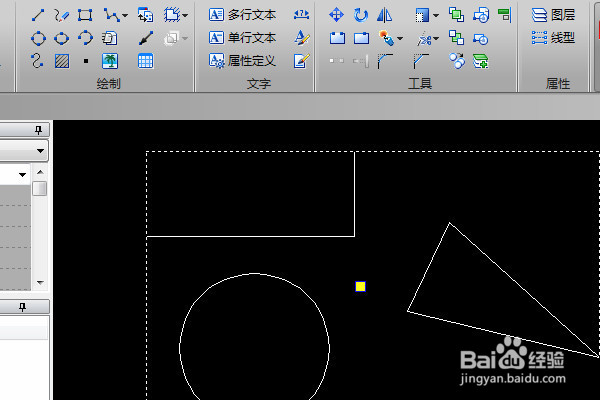This screenshot has width=600, height=400.
Task: Select the Hatch fill tool
Action: pyautogui.click(x=62, y=61)
